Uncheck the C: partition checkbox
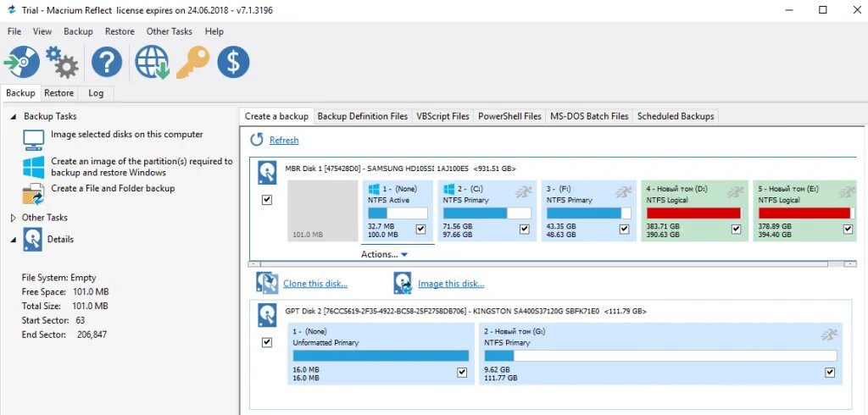This screenshot has width=868, height=415. (525, 229)
